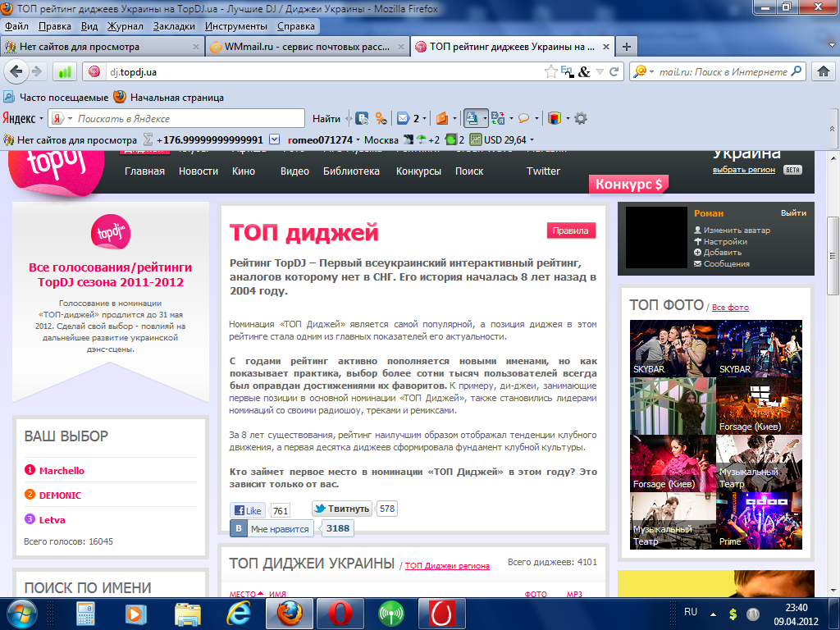Screen dimensions: 840x630
Task: Open the Prime photo thumbnail
Action: coord(759,521)
